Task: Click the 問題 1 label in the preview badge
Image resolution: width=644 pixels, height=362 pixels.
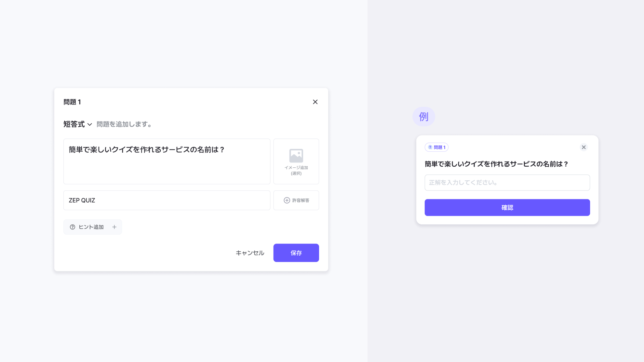Action: point(440,147)
